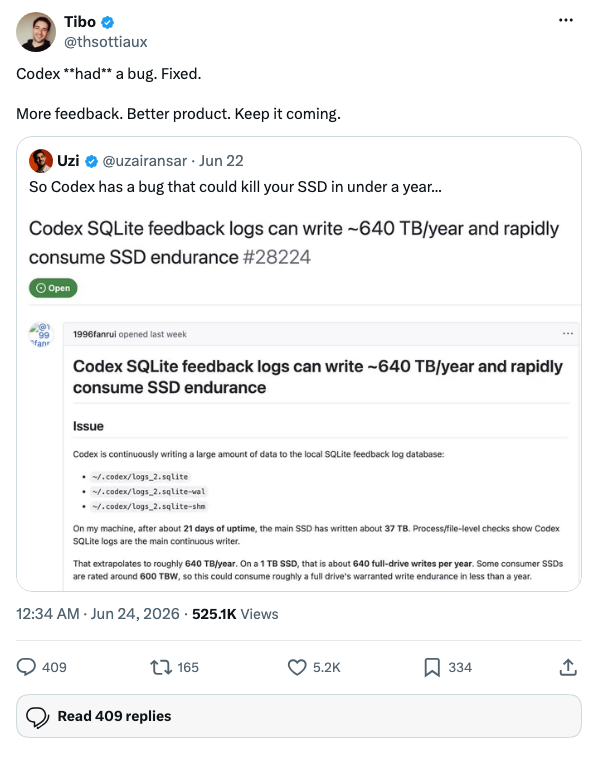The width and height of the screenshot is (598, 762).
Task: Click the 525.1K Views count
Action: (x=235, y=614)
